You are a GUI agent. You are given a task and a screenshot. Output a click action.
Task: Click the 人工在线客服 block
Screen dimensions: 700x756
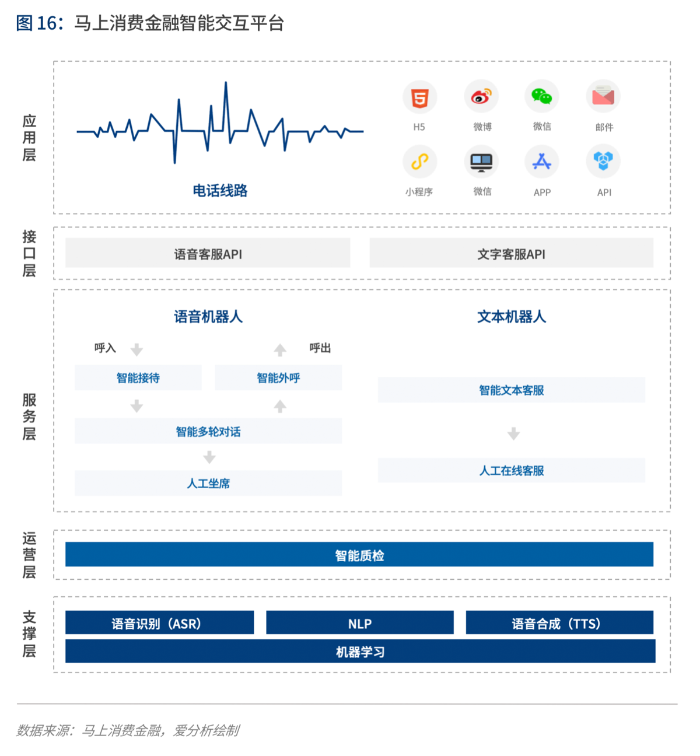pos(512,470)
